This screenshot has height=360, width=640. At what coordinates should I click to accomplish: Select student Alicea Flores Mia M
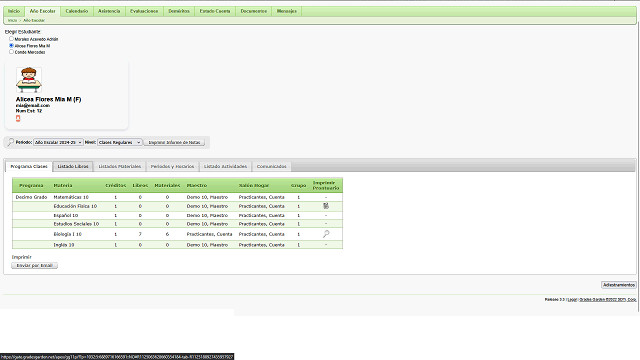[x=11, y=45]
